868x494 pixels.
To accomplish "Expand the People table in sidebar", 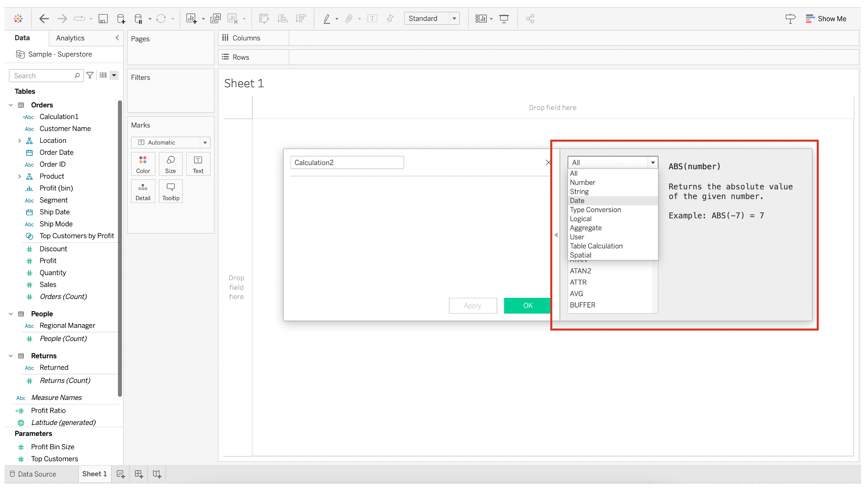I will click(11, 314).
